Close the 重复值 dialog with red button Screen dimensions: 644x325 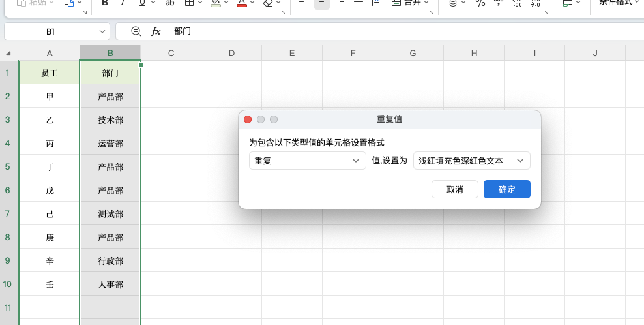tap(248, 119)
